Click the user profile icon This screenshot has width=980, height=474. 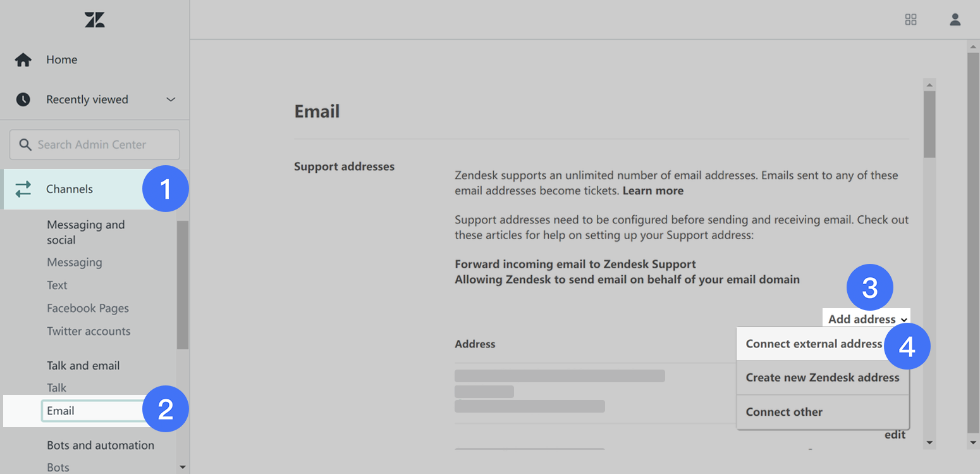click(x=955, y=19)
